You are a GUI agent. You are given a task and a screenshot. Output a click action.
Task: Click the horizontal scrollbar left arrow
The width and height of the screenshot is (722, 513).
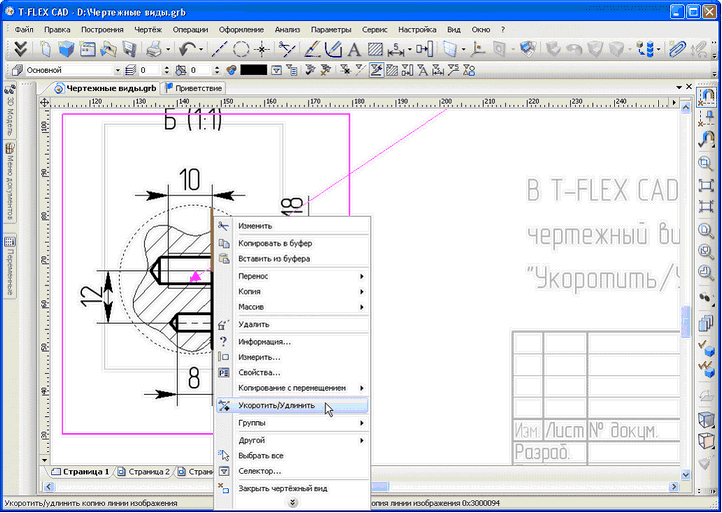(48, 486)
